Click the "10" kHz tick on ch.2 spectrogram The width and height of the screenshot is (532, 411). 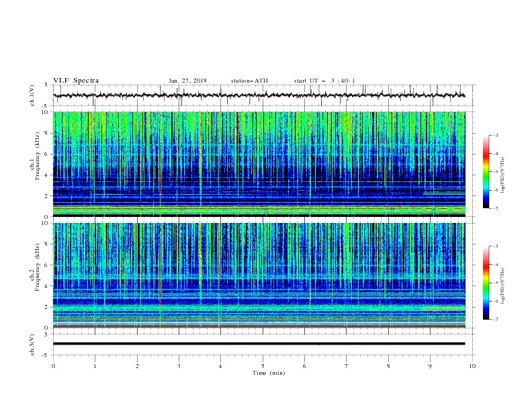tap(46, 223)
